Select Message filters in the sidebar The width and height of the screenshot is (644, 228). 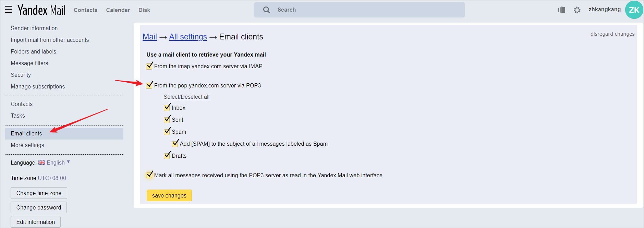pos(29,63)
